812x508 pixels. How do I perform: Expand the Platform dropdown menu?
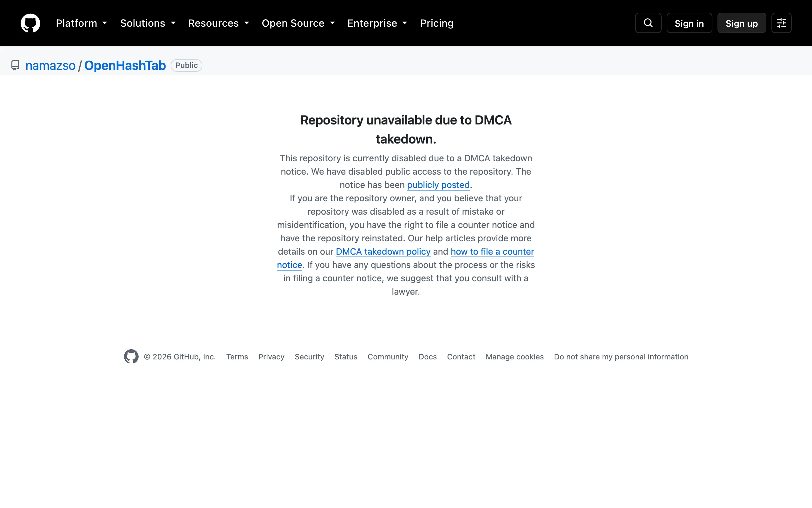pos(81,23)
